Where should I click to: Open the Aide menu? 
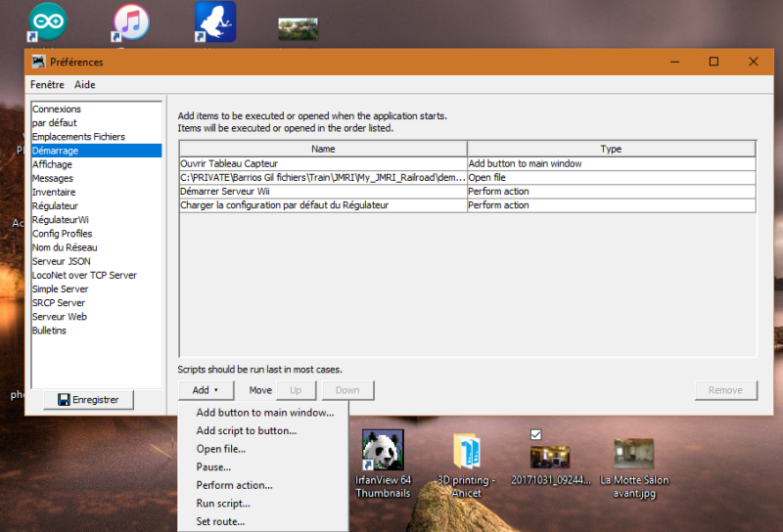tap(85, 85)
